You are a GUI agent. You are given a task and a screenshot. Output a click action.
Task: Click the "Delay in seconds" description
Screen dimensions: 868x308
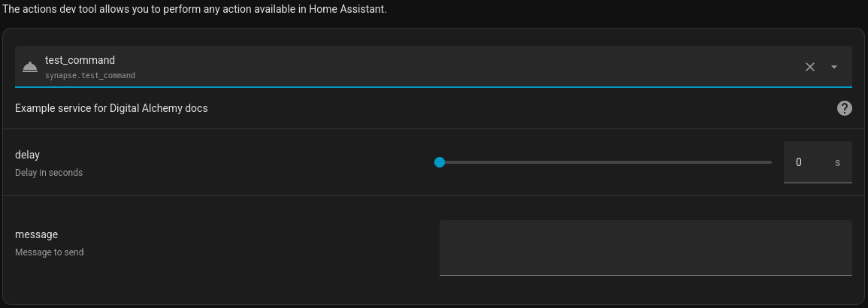pyautogui.click(x=49, y=173)
